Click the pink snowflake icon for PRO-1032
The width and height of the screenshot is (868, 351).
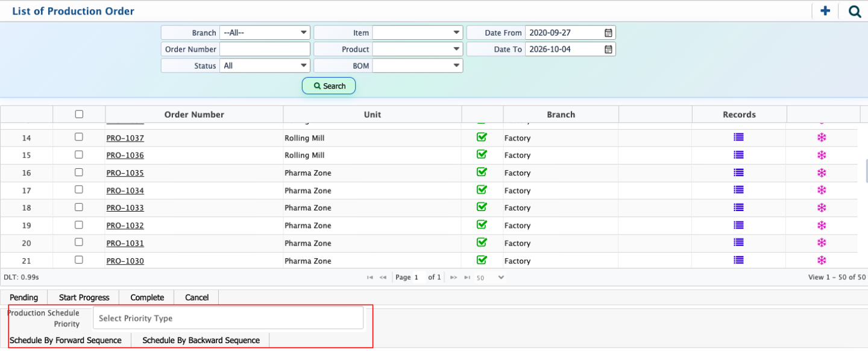821,225
